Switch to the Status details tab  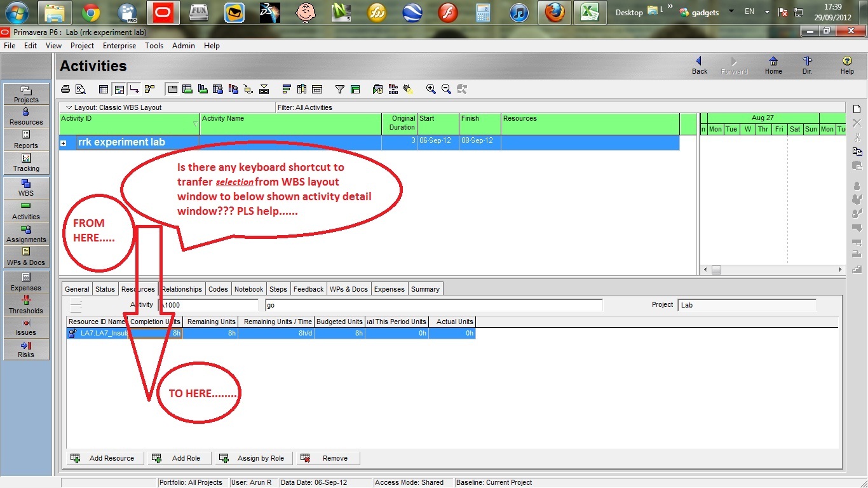click(x=105, y=289)
